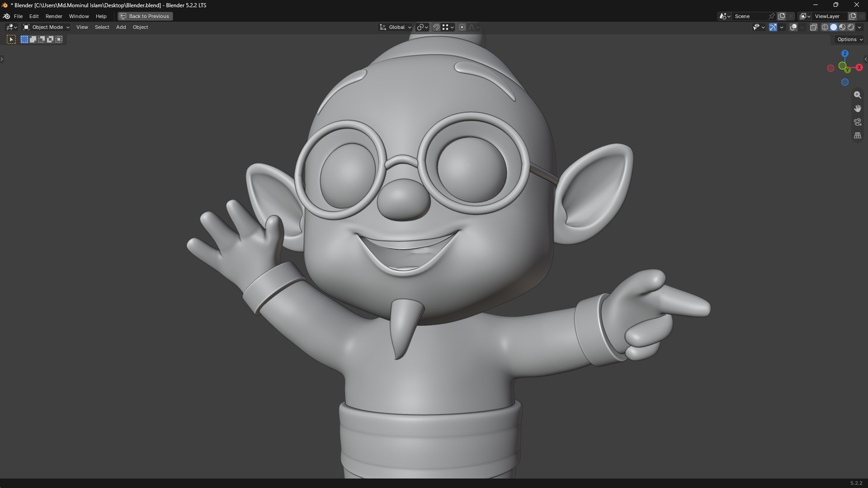This screenshot has width=868, height=488.
Task: Toggle proportional editing
Action: point(462,28)
